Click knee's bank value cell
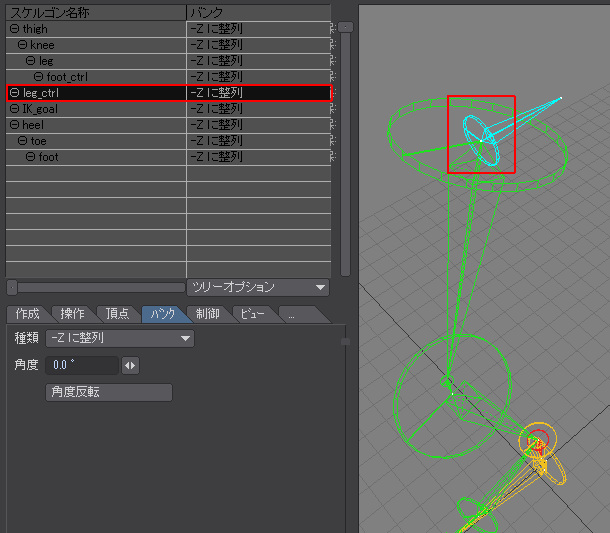The height and width of the screenshot is (533, 610). tap(259, 45)
